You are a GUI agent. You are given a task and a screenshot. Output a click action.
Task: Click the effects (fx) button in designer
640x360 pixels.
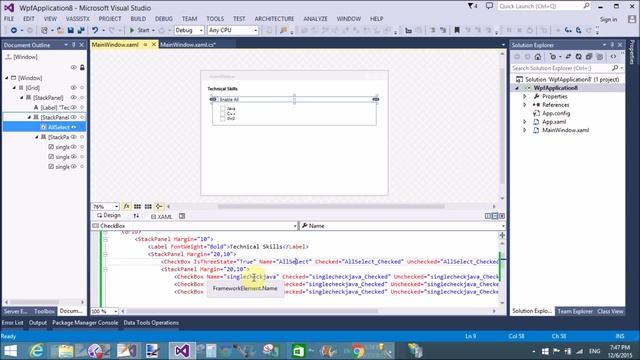click(x=127, y=207)
